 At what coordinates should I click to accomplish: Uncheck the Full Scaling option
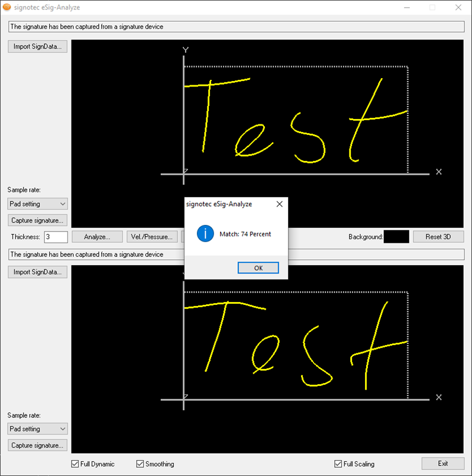pyautogui.click(x=338, y=464)
